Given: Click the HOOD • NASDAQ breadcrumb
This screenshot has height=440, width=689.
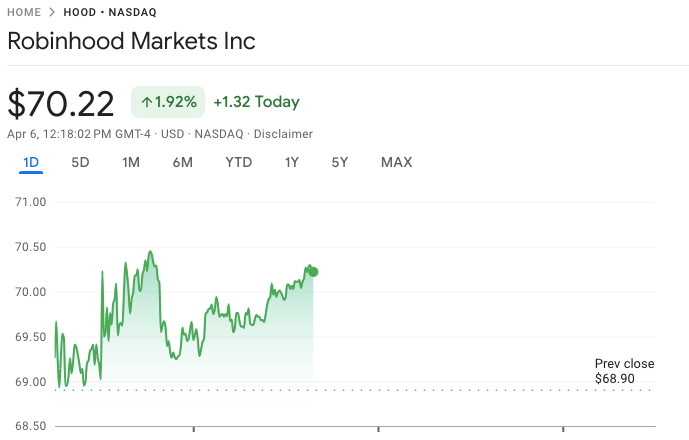Looking at the screenshot, I should (x=109, y=12).
